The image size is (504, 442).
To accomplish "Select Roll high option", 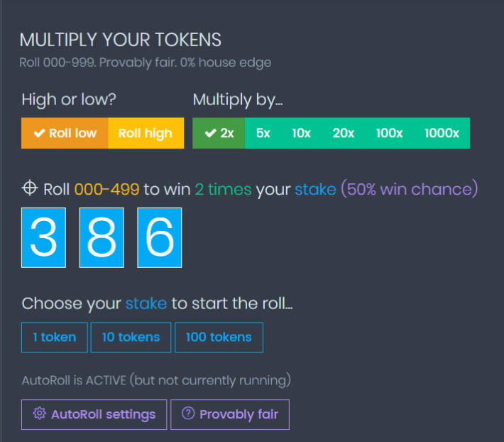I will (146, 133).
